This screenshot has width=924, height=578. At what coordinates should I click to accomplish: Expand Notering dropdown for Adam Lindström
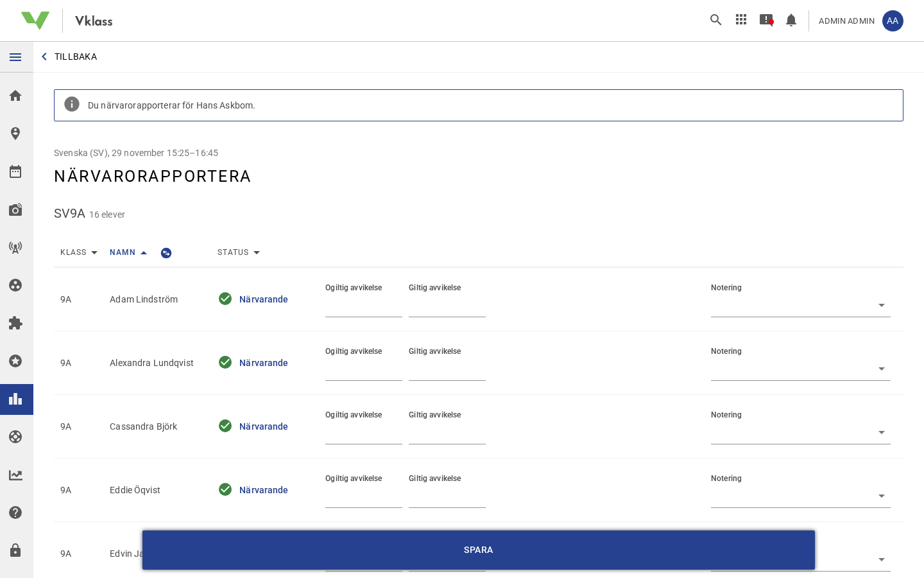click(x=801, y=305)
